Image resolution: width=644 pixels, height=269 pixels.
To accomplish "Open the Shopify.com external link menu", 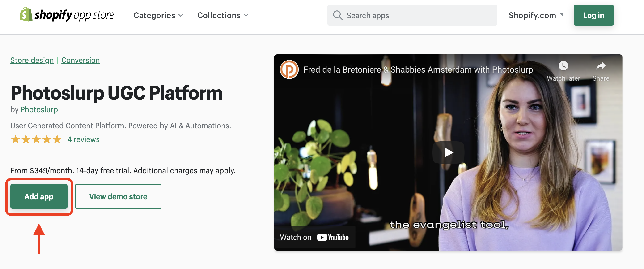I will [535, 15].
